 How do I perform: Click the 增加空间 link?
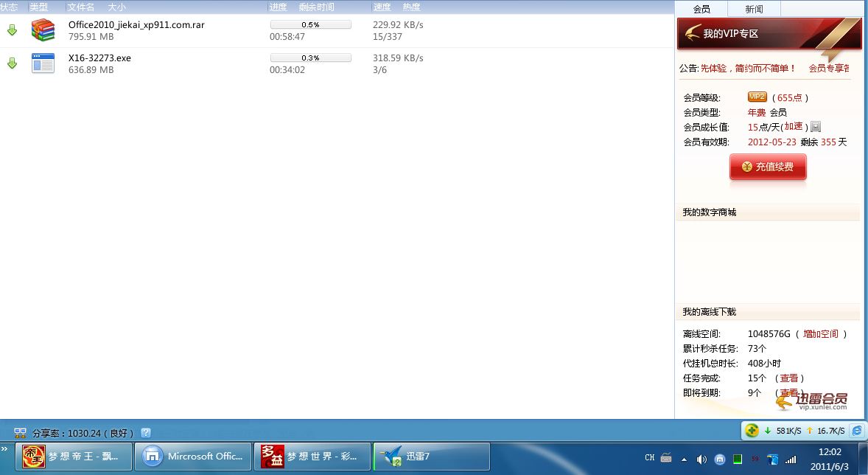pyautogui.click(x=821, y=334)
